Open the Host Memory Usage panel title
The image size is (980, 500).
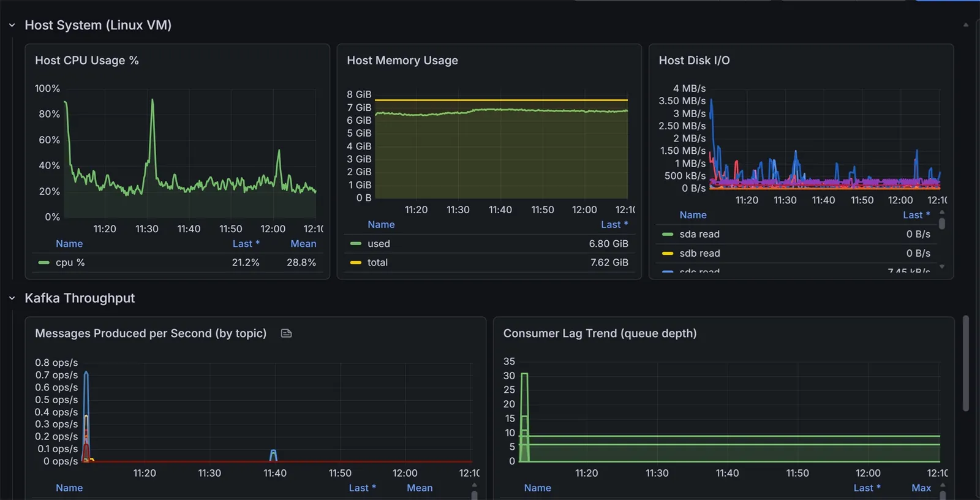pyautogui.click(x=402, y=61)
